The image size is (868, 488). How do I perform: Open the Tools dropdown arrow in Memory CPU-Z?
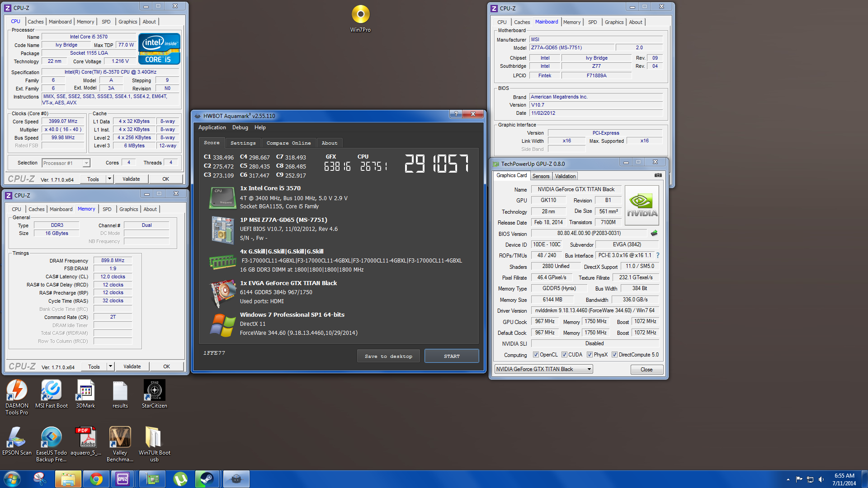(110, 366)
